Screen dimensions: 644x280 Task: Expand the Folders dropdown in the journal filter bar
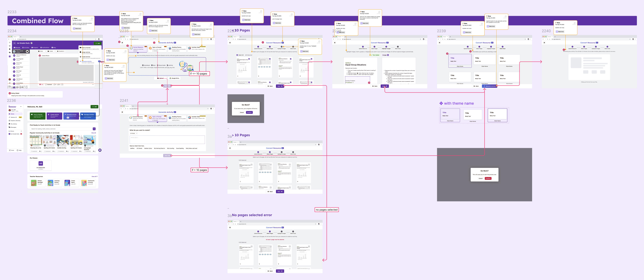[x=51, y=51]
